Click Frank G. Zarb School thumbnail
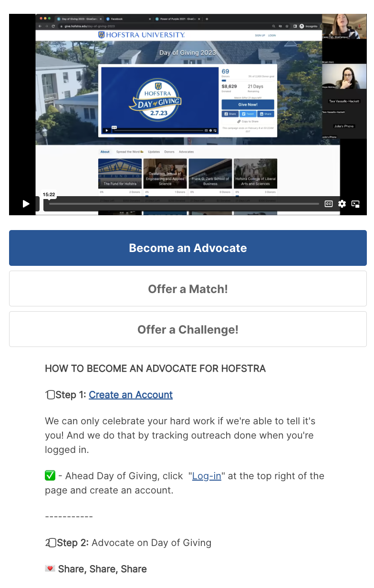Screen dimensions: 374x588 pyautogui.click(x=210, y=174)
